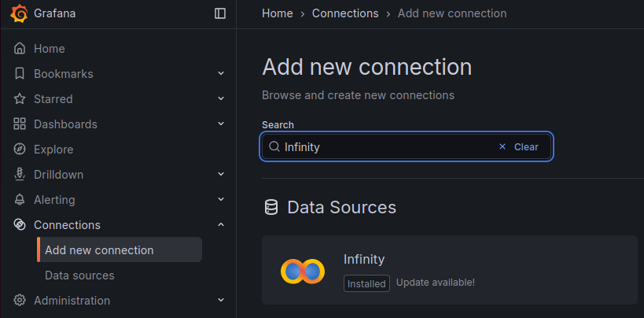Open Data sources in sidebar

(79, 275)
